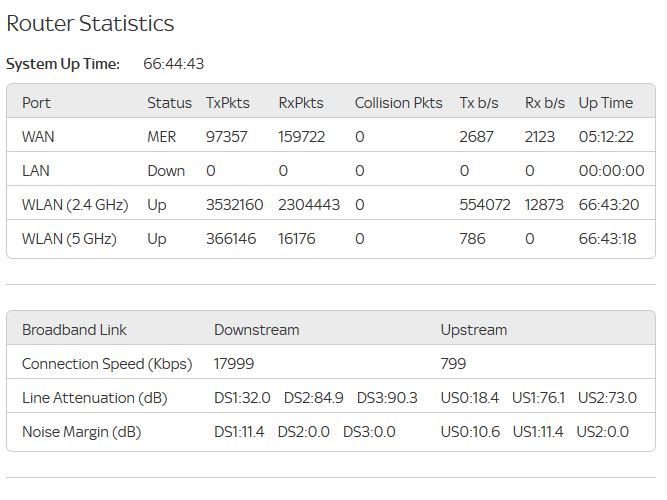Click the Upstream column header
The image size is (667, 500).
pos(473,330)
